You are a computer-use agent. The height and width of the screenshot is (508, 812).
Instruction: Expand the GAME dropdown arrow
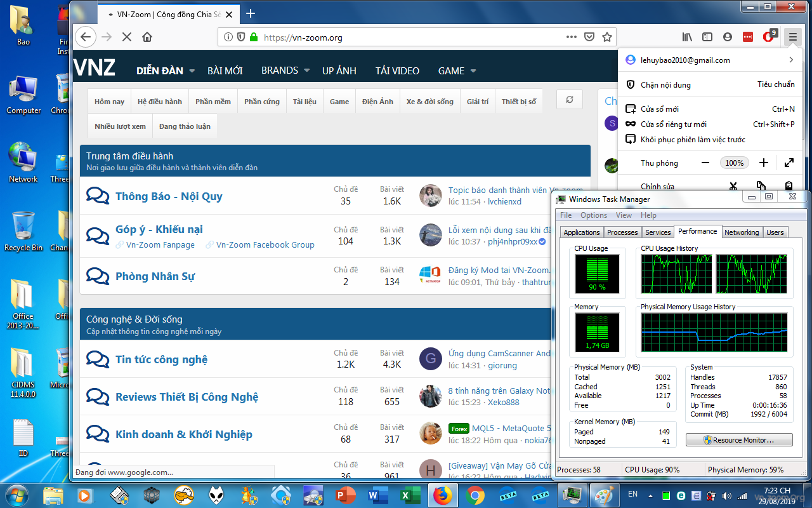tap(473, 71)
